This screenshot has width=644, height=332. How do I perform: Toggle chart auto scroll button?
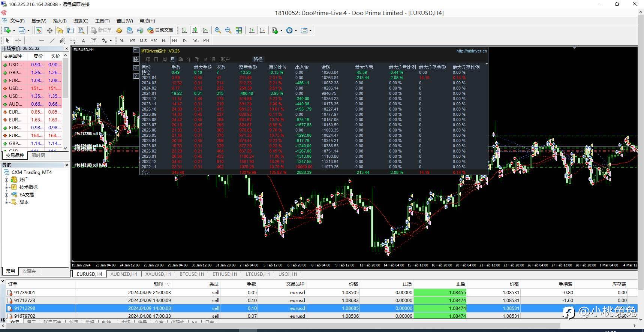coord(252,30)
